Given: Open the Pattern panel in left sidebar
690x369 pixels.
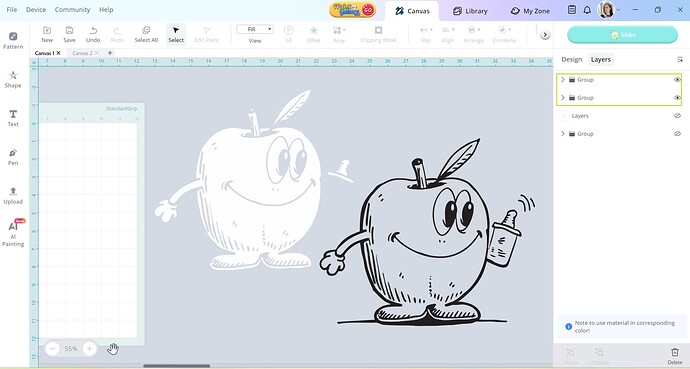Looking at the screenshot, I should (13, 40).
